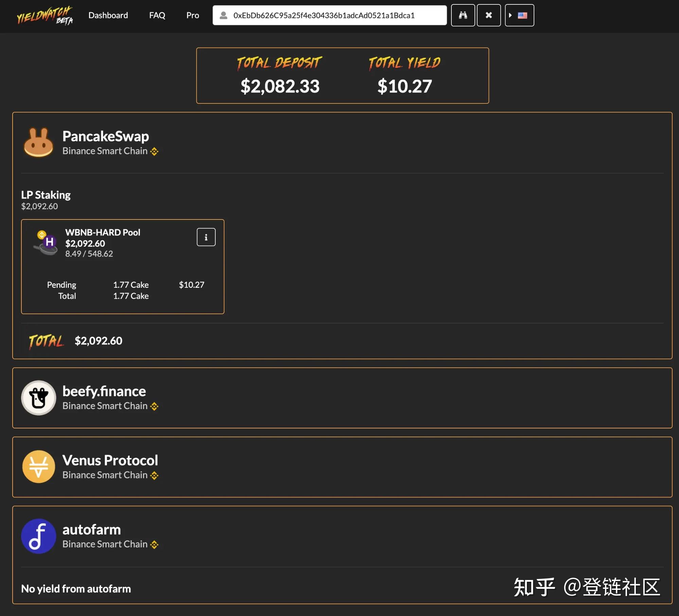
Task: Expand the Venus Protocol section
Action: (342, 467)
